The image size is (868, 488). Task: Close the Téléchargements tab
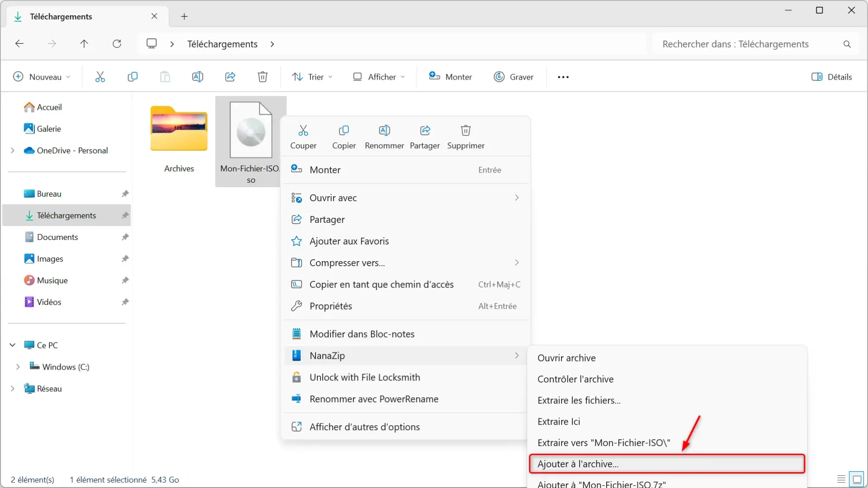(154, 16)
